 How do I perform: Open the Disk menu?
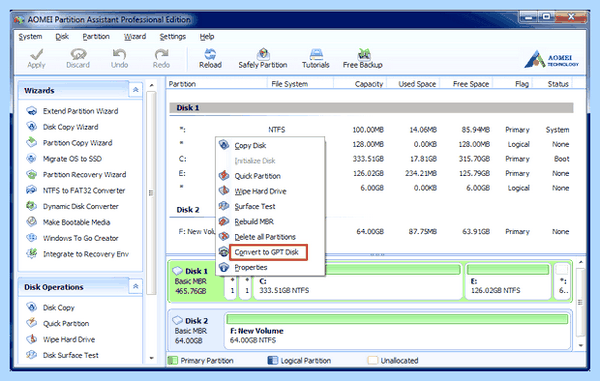pyautogui.click(x=62, y=37)
